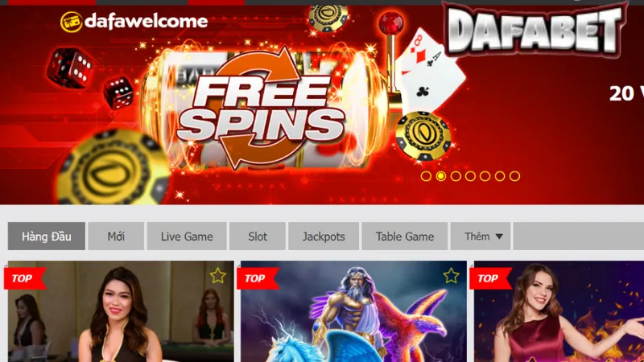
Task: Open the Zeus slot game thumbnail
Action: click(353, 311)
